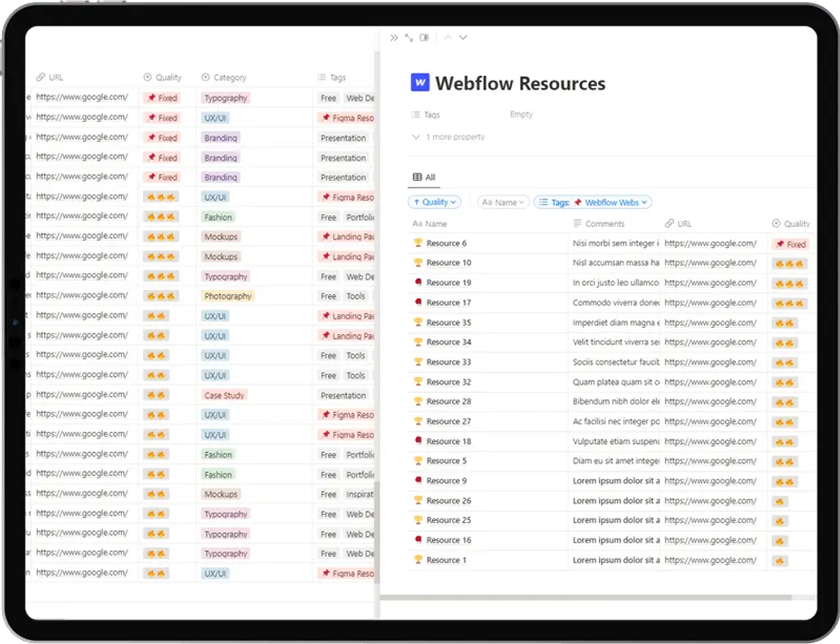This screenshot has width=840, height=644.
Task: Open the Resource 33 page
Action: pos(448,362)
